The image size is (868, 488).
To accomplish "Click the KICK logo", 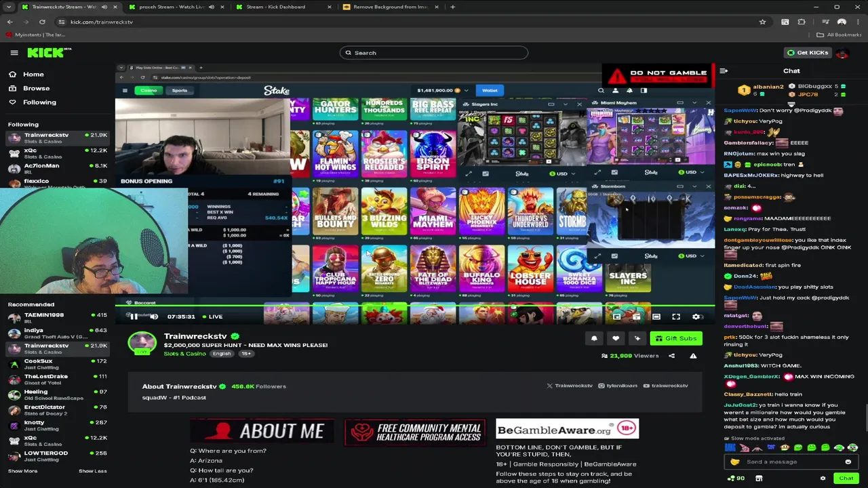I will 49,52.
